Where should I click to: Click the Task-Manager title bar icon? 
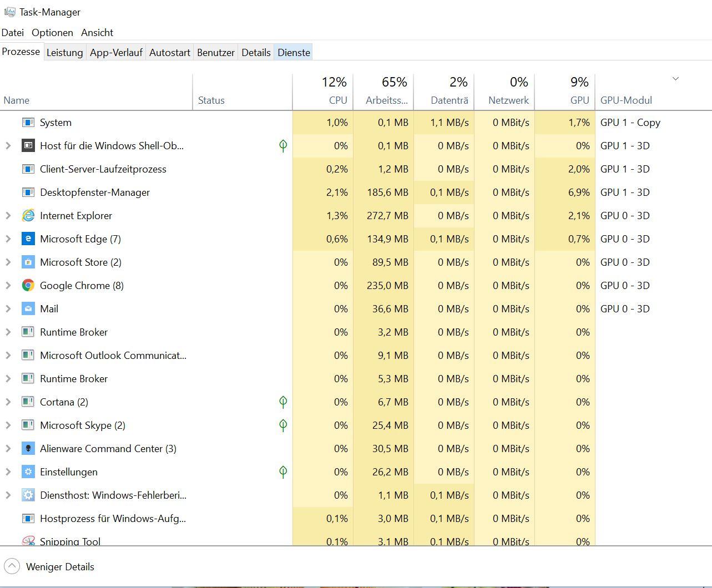[9, 12]
